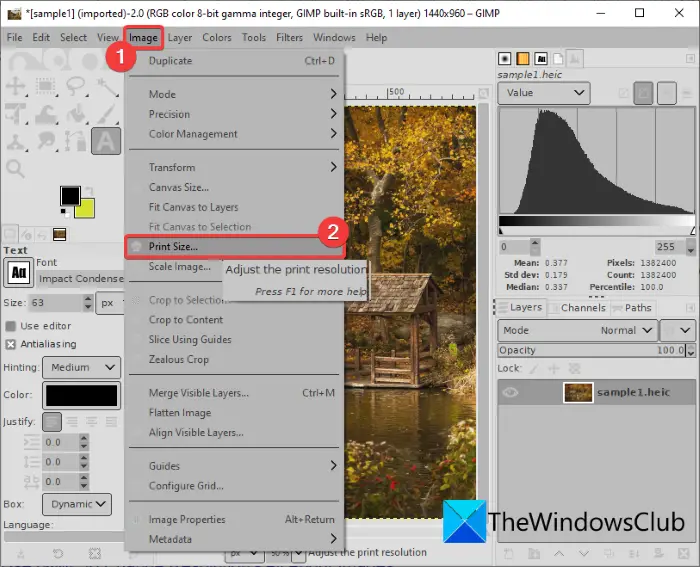
Task: Open the Fonts dockable tab
Action: coord(541,58)
